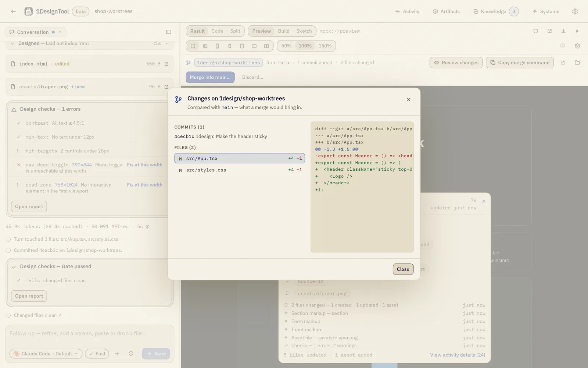The image size is (588, 368).
Task: Click Discard link
Action: click(252, 77)
